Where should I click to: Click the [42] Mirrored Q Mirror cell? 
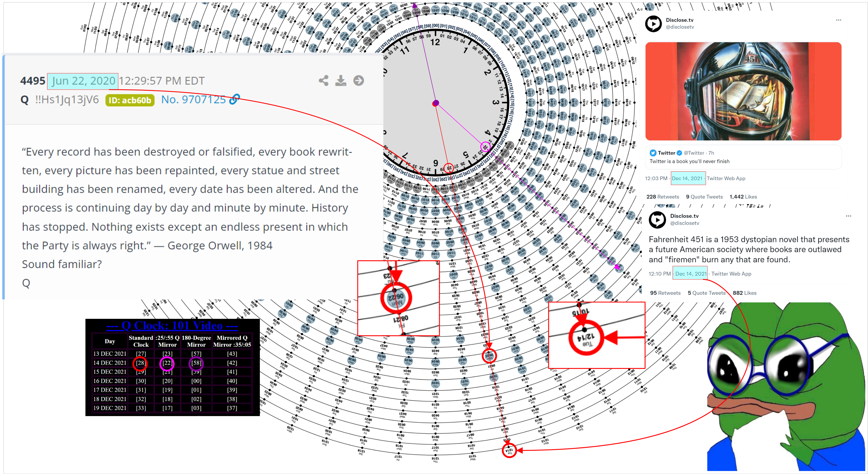[232, 363]
